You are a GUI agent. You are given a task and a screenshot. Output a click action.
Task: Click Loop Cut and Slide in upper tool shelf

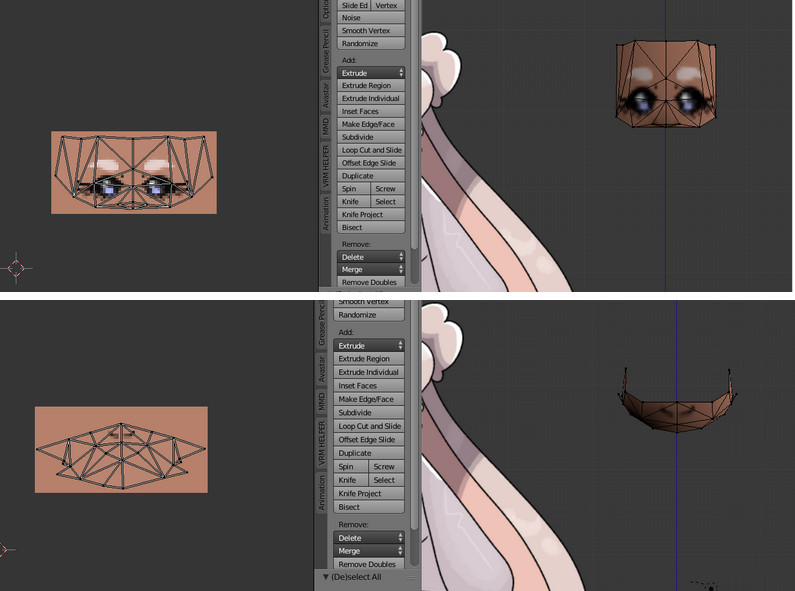372,150
